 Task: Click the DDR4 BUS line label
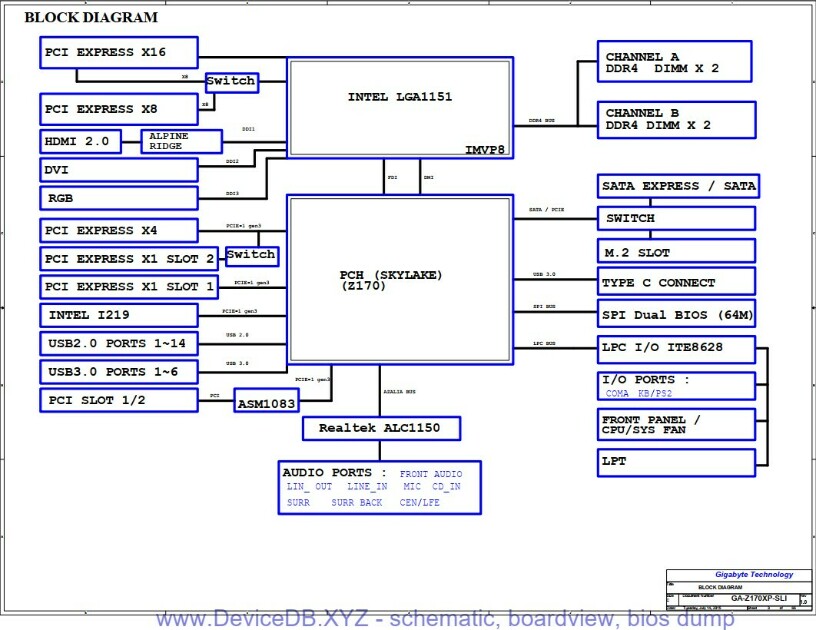[541, 120]
